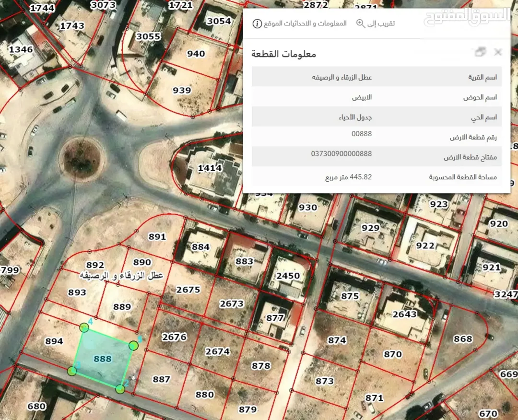This screenshot has width=518, height=420.
Task: Close the معلومات القطعة panel
Action: tap(498, 52)
